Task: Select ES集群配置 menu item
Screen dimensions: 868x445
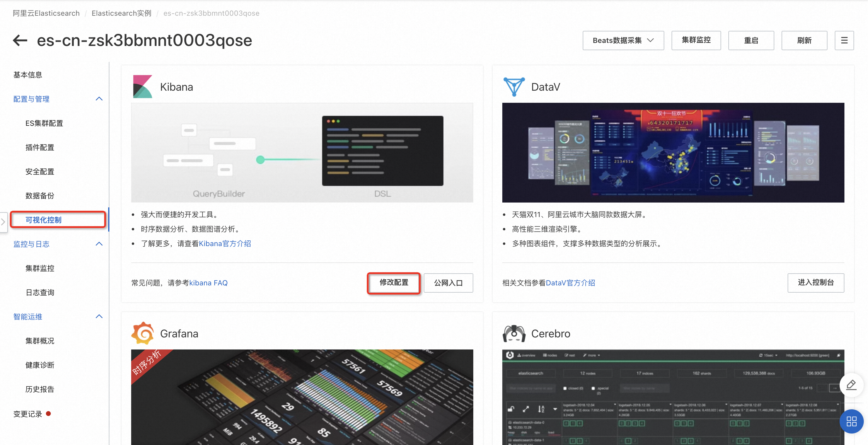Action: [44, 123]
